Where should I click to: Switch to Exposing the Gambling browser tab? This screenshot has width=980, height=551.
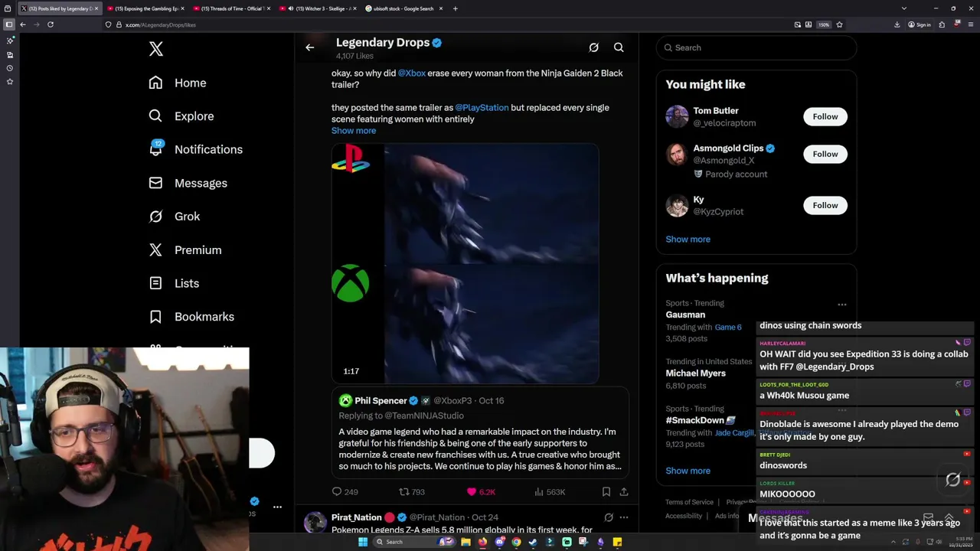(x=145, y=8)
